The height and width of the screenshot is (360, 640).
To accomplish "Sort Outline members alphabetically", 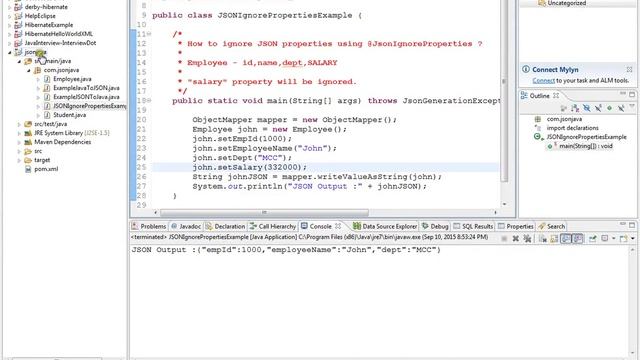I will point(575,108).
